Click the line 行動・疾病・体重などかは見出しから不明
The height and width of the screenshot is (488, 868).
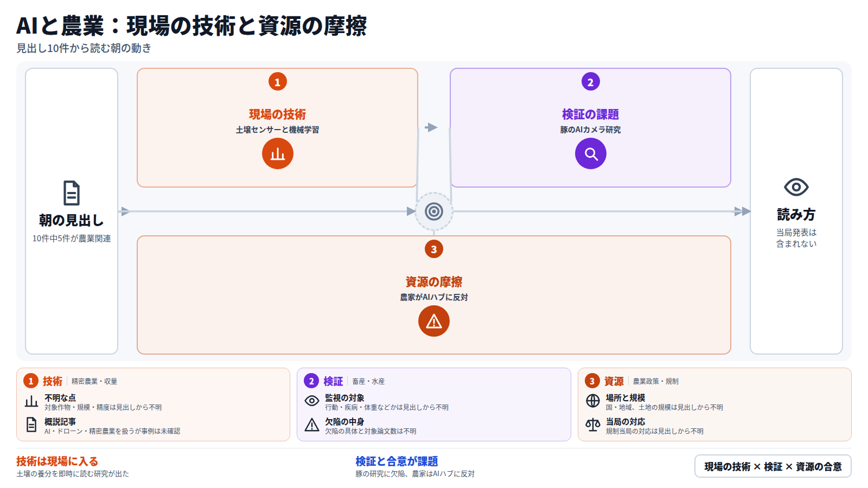tap(387, 408)
